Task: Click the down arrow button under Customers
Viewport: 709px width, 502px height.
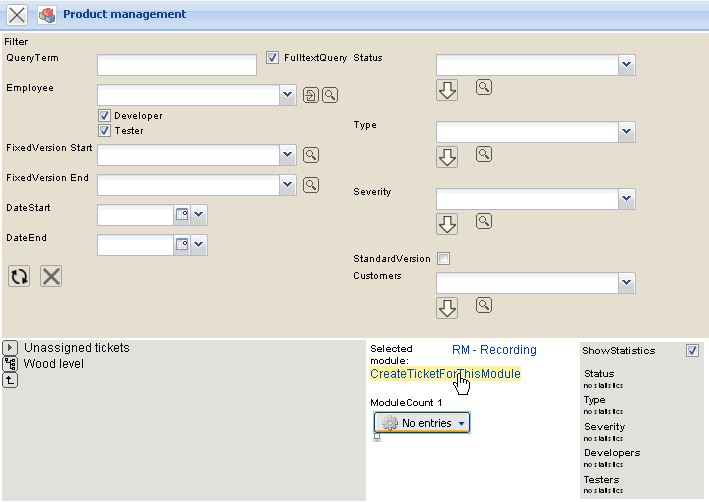Action: coord(447,307)
